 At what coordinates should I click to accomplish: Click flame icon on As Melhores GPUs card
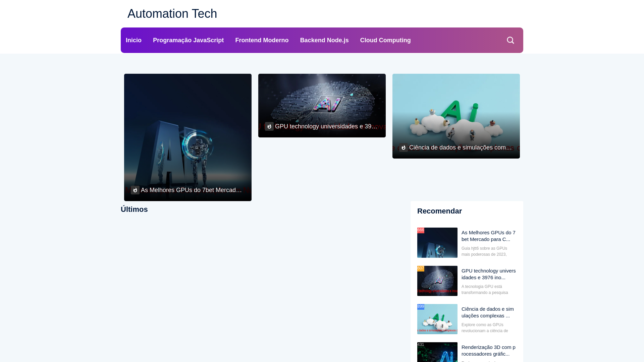point(135,190)
